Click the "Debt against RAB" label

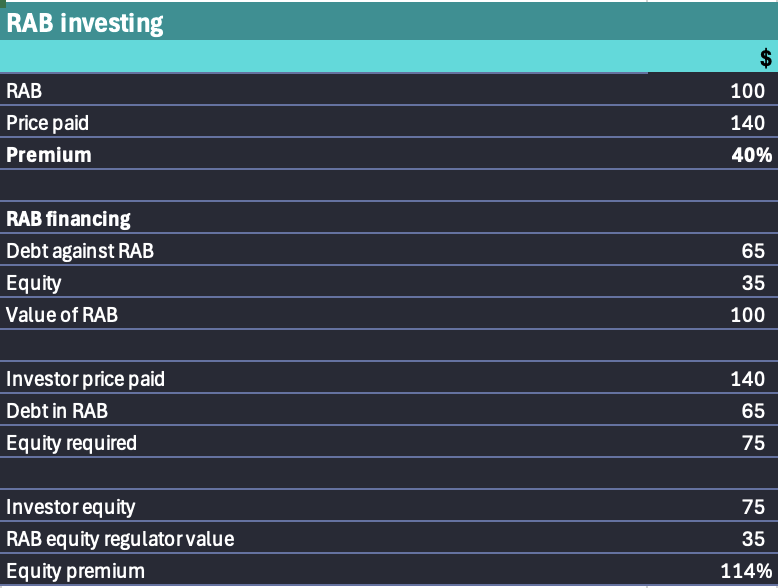(x=80, y=251)
